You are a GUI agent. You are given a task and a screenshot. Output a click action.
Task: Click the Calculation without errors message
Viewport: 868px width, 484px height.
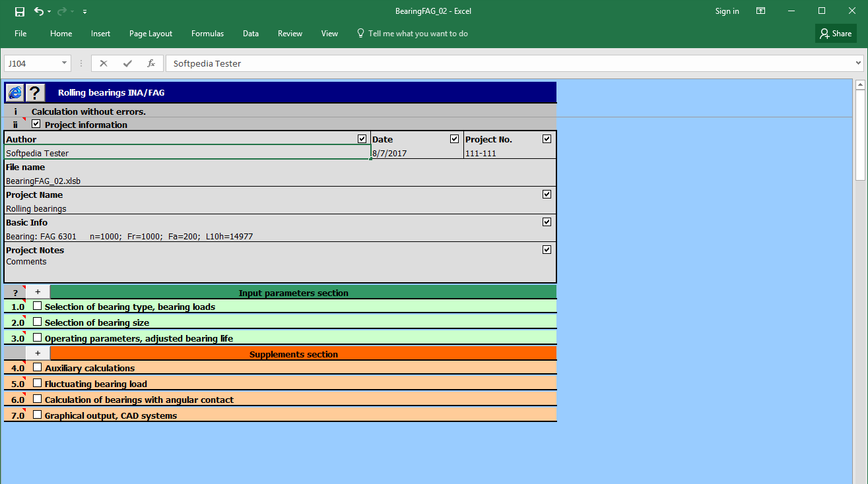coord(88,111)
